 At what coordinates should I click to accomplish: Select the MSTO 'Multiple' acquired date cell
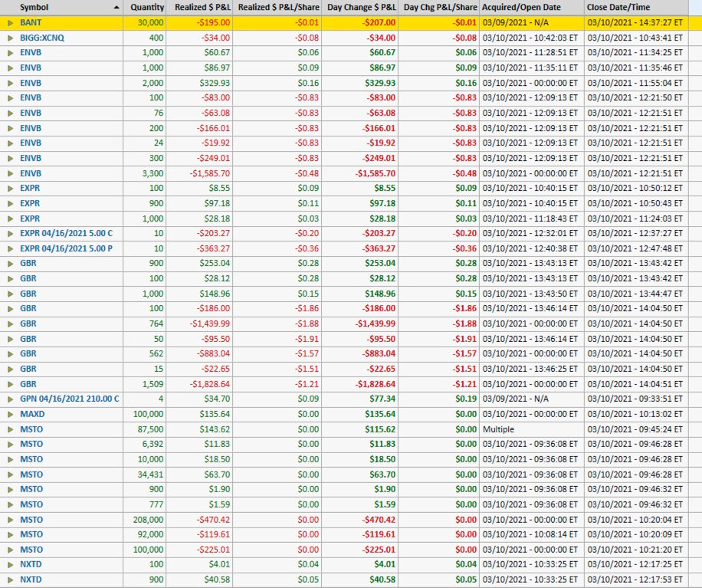pyautogui.click(x=498, y=429)
